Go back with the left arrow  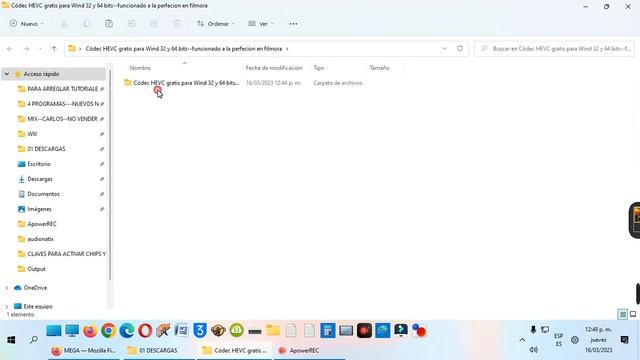(x=10, y=49)
